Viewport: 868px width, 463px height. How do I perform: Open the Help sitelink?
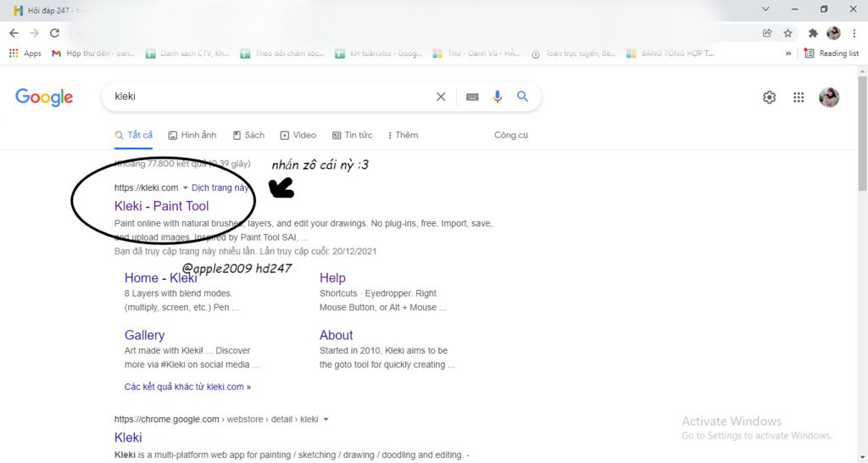[332, 278]
